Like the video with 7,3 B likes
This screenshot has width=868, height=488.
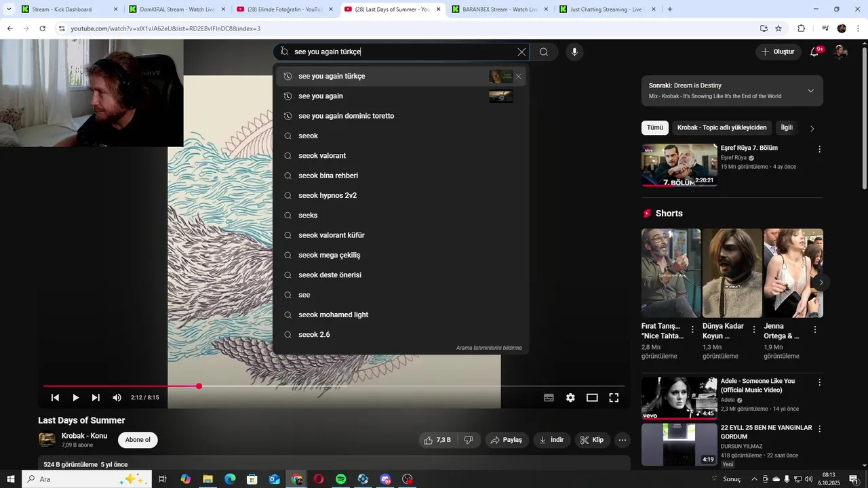(x=437, y=440)
